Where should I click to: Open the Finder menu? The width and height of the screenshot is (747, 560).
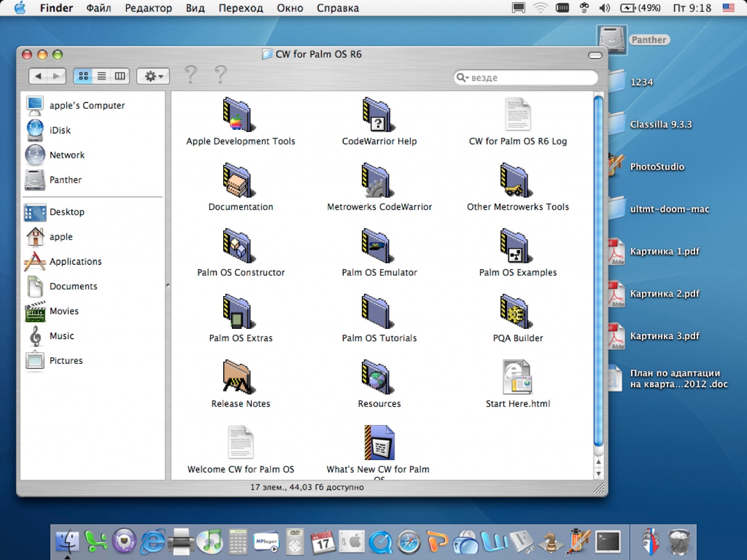click(56, 8)
